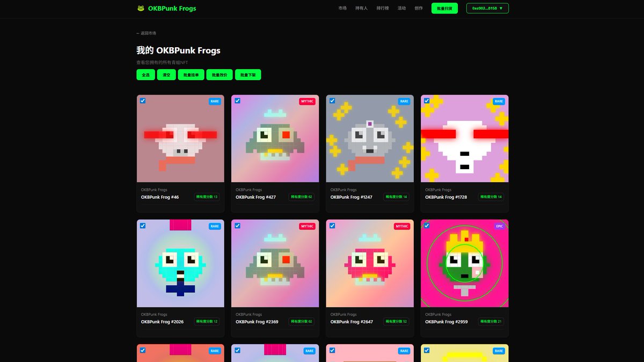Click EPIC badge on Frog #2959

[500, 226]
